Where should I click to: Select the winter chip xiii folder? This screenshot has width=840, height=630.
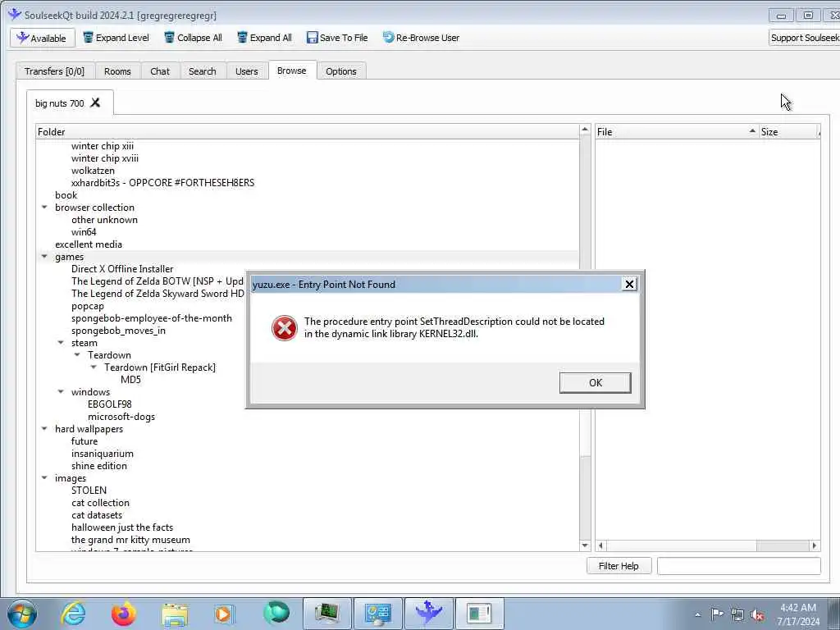click(x=103, y=146)
